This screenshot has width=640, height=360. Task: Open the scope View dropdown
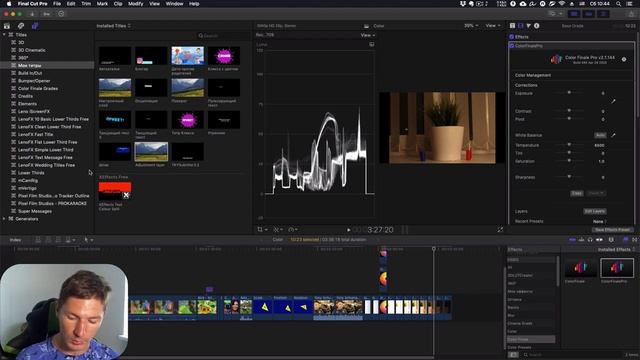coord(367,35)
